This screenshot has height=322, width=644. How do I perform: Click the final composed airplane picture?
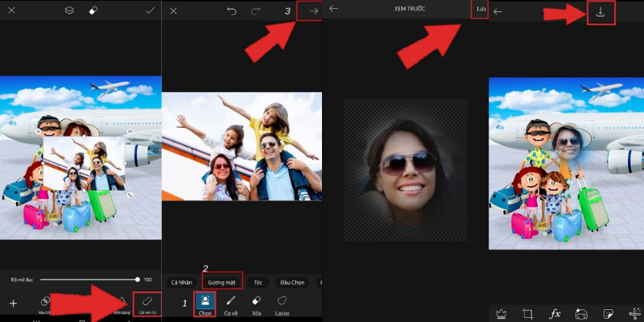(x=567, y=163)
